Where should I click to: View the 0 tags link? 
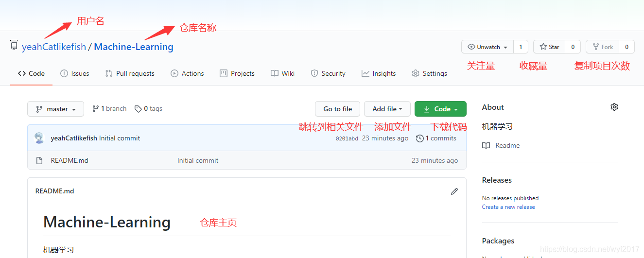149,108
